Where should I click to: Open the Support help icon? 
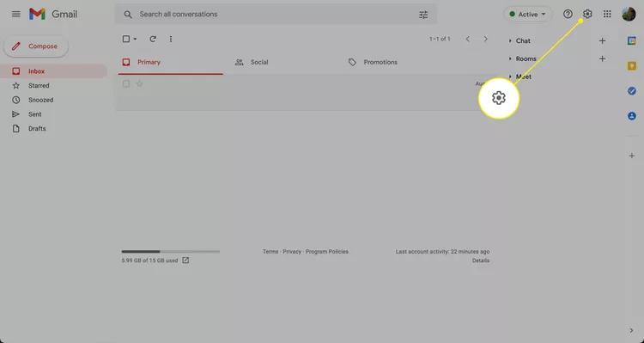(x=568, y=14)
